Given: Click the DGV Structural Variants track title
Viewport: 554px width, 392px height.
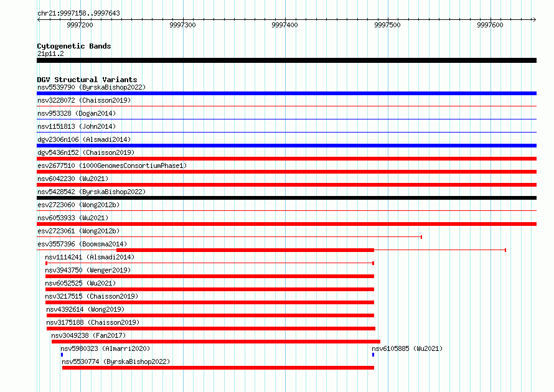Looking at the screenshot, I should click(x=87, y=80).
